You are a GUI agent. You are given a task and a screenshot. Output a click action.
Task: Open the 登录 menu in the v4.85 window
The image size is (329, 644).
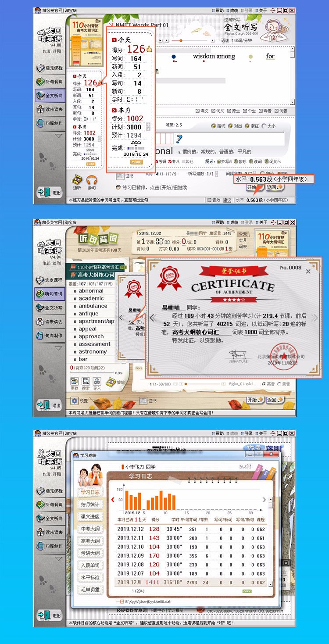coord(246,433)
